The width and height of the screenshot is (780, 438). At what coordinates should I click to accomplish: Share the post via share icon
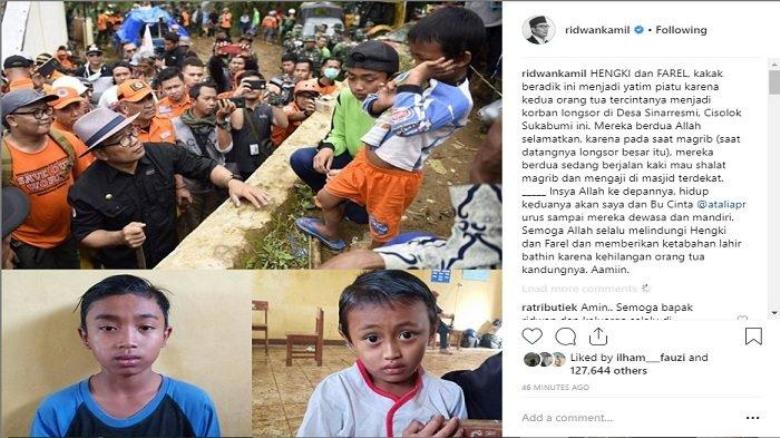coord(598,336)
